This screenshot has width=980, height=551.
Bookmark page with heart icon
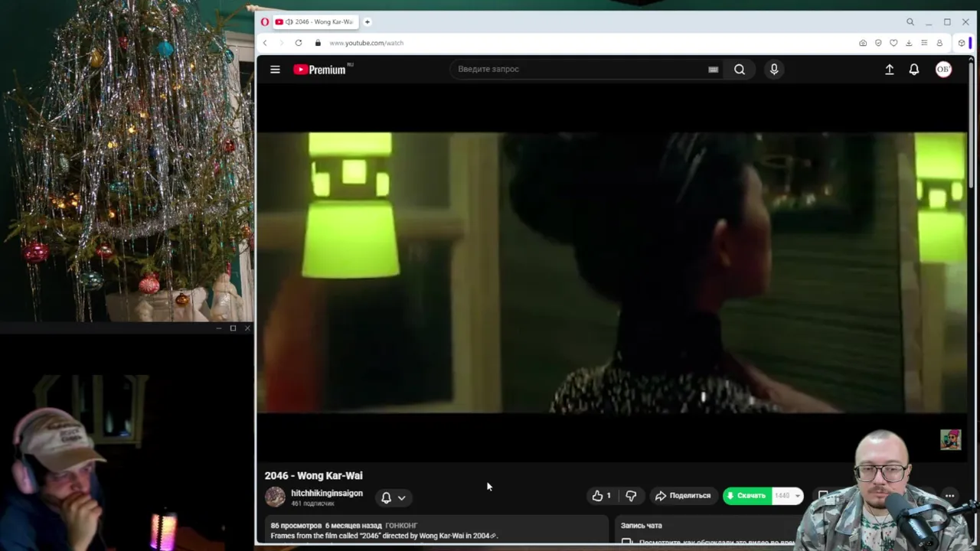(x=893, y=43)
